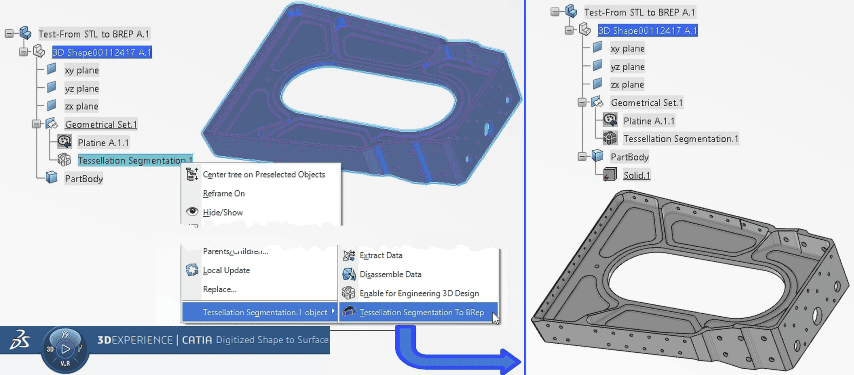Viewport: 854px width, 375px height.
Task: Select xy plane in left tree
Action: pyautogui.click(x=82, y=70)
